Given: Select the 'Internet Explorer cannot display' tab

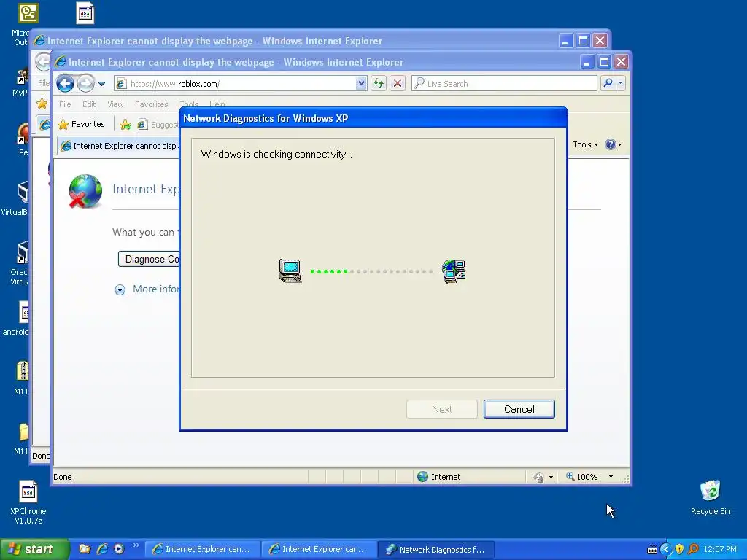Looking at the screenshot, I should [x=120, y=146].
